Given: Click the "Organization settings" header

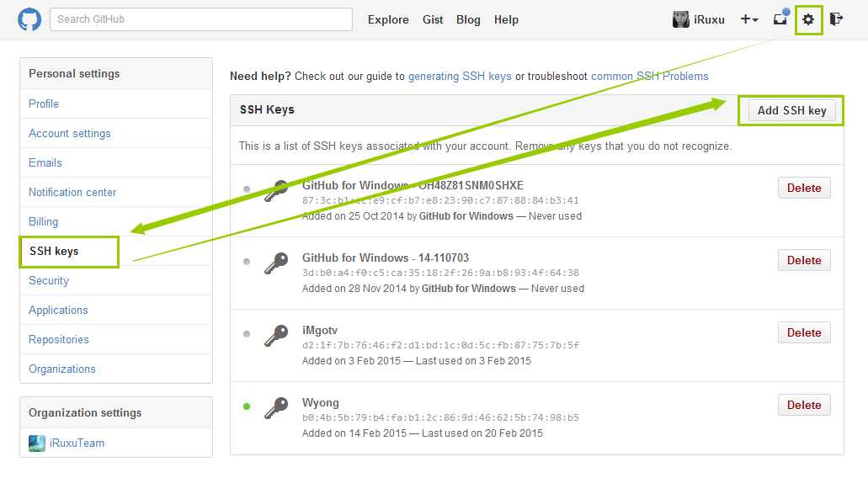Looking at the screenshot, I should click(x=85, y=412).
